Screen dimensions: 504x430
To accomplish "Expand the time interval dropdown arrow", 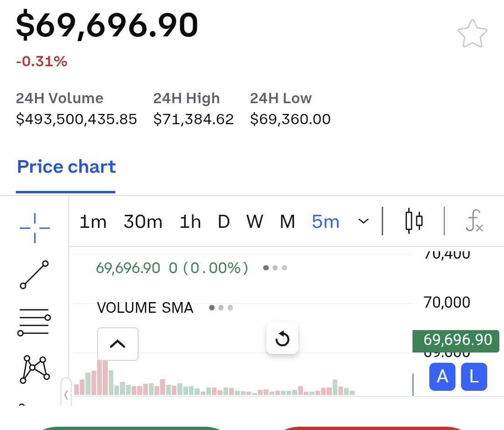I will (x=364, y=221).
